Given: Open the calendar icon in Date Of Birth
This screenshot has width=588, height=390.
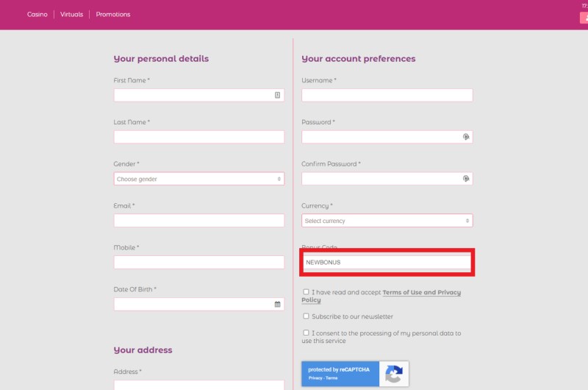Looking at the screenshot, I should tap(278, 304).
